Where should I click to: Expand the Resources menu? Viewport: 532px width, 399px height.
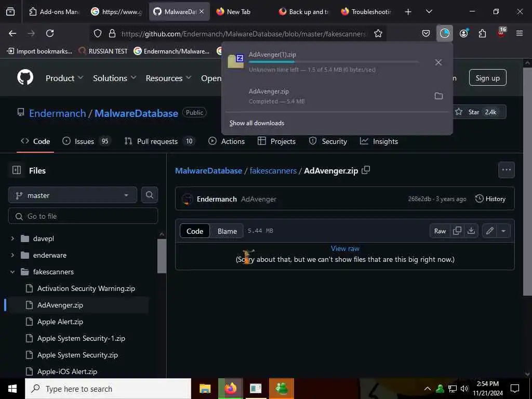pos(168,78)
